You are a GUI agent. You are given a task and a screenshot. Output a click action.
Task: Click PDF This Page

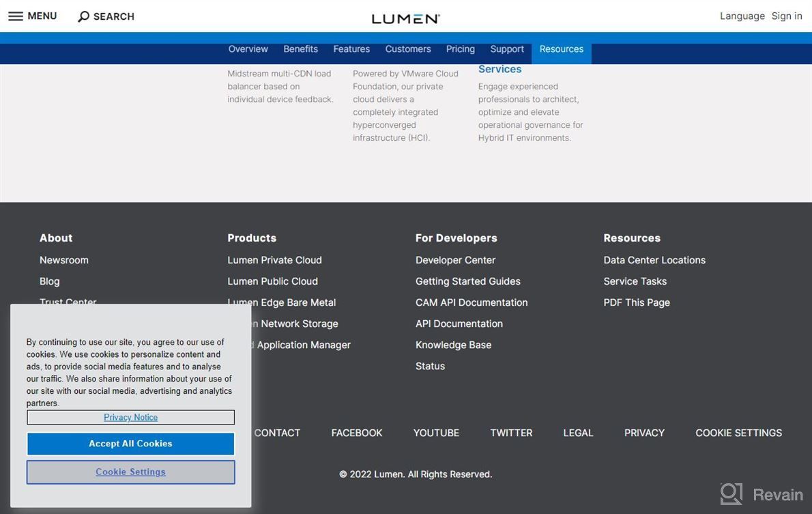click(x=637, y=302)
